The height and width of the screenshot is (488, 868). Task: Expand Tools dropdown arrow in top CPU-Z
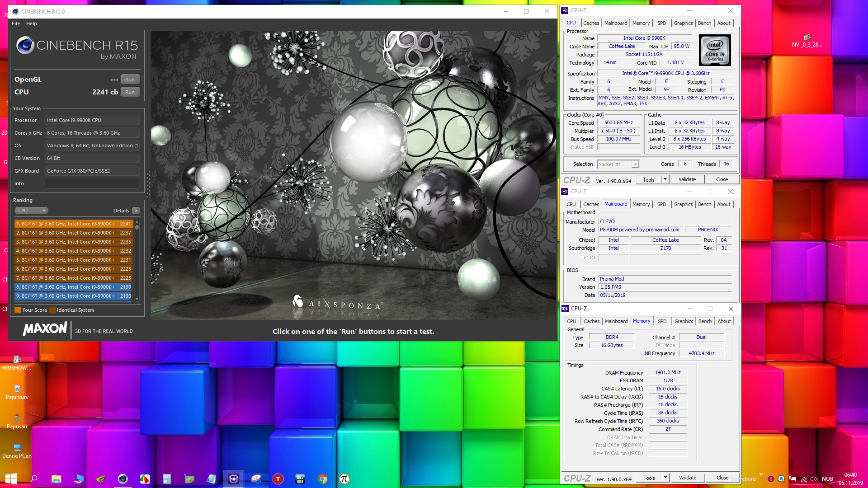[x=665, y=180]
